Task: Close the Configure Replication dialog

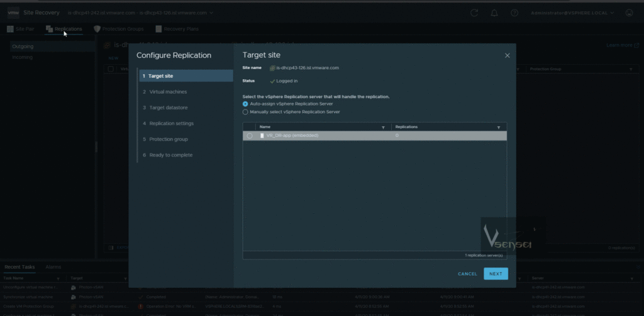Action: click(507, 55)
